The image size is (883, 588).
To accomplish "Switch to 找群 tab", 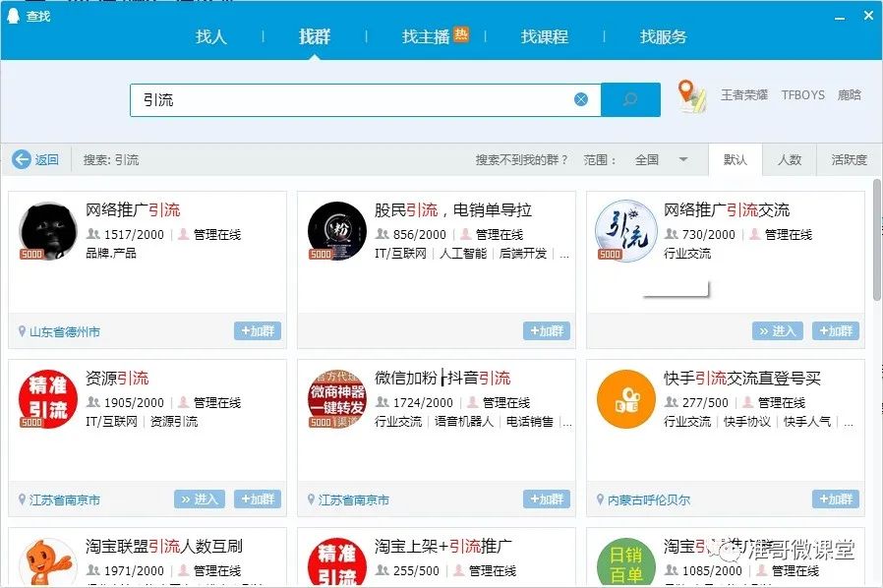I will (x=315, y=36).
